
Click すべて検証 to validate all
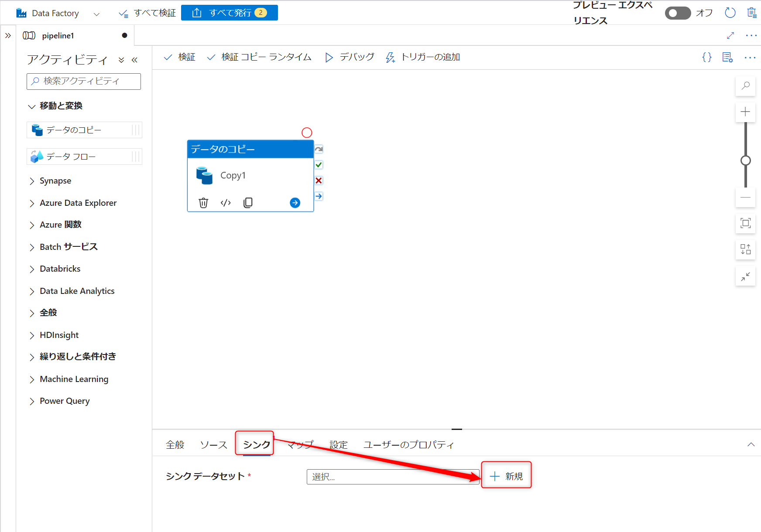147,13
